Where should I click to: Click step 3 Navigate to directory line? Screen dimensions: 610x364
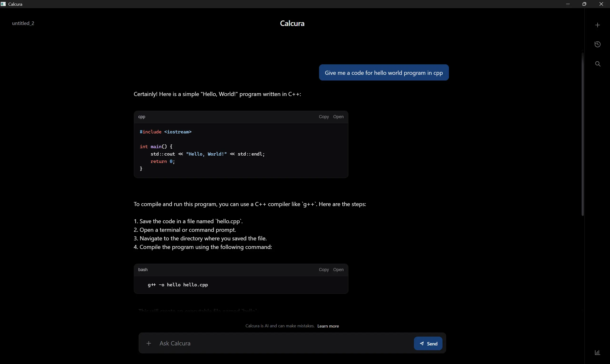200,238
